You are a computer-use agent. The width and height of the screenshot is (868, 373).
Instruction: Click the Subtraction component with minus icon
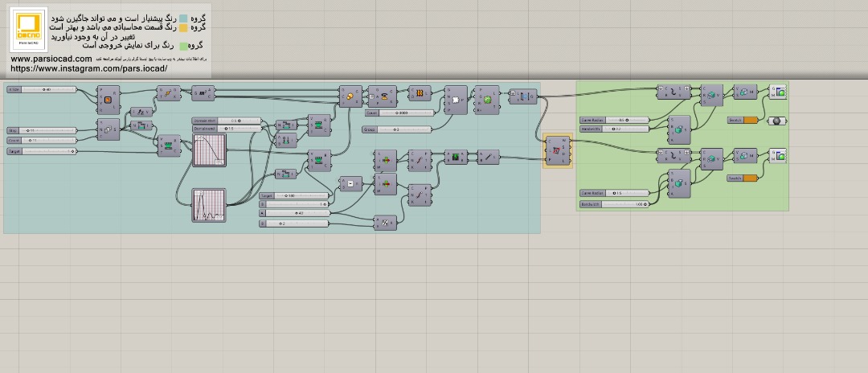click(350, 184)
